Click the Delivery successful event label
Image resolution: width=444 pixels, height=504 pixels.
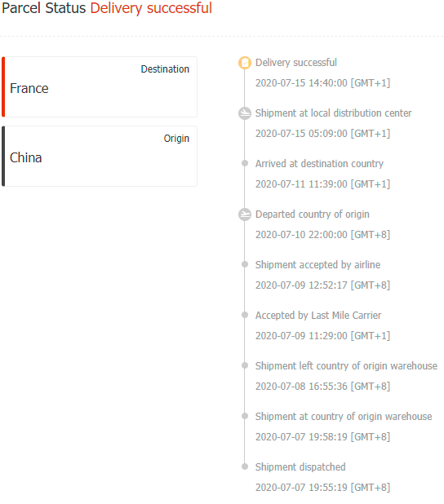[296, 63]
